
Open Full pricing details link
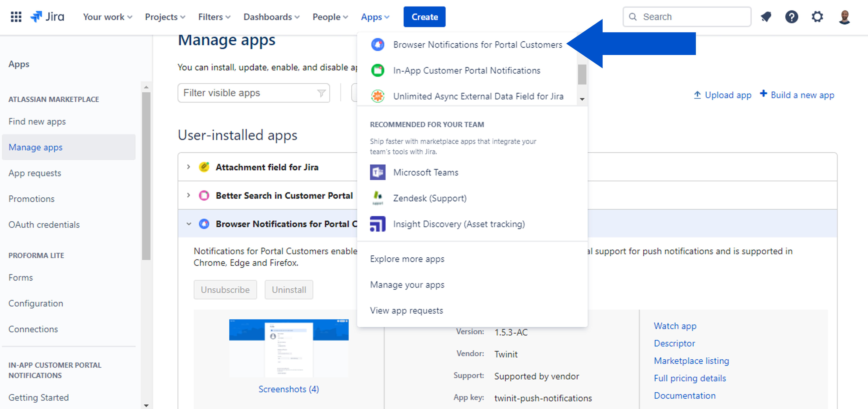690,378
